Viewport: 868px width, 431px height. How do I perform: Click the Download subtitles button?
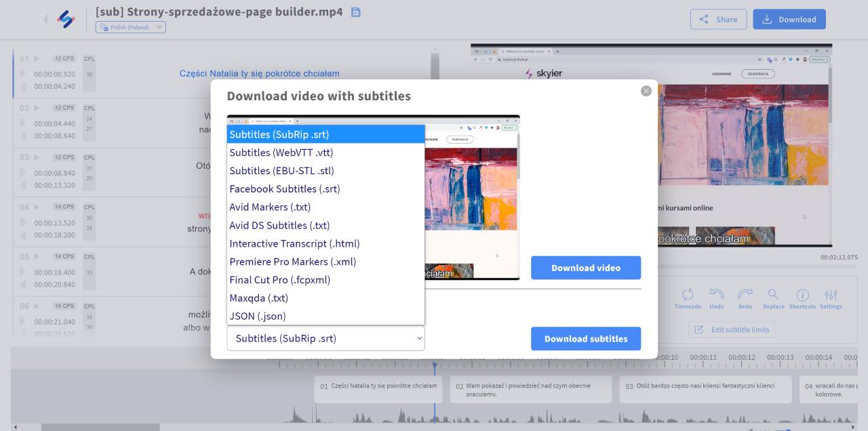(x=585, y=339)
